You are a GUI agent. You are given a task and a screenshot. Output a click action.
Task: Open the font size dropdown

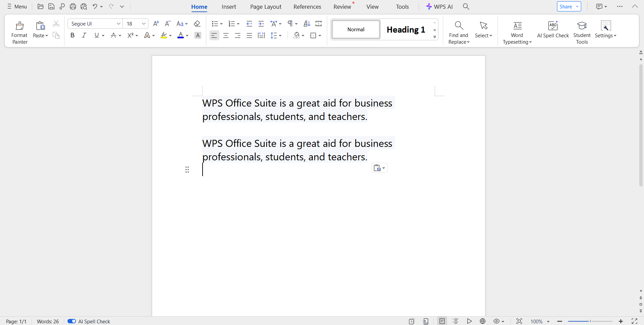(x=143, y=24)
